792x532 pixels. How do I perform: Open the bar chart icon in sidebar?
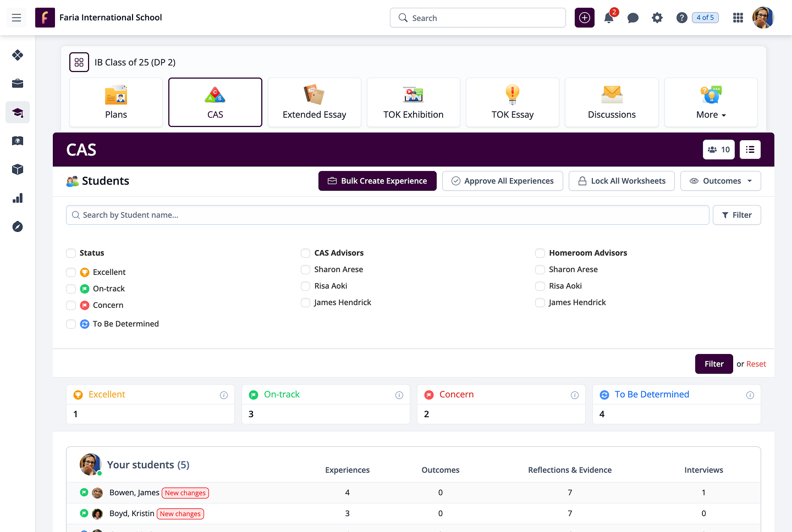pos(18,198)
